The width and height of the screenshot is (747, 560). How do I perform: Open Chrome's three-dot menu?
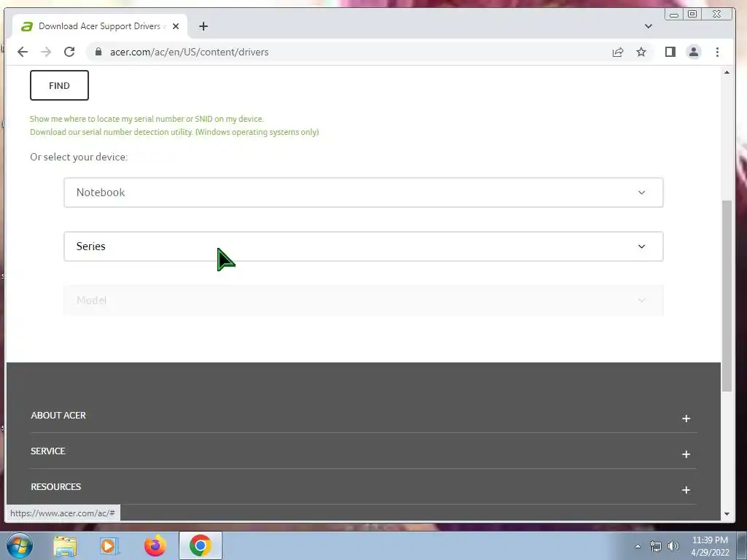click(x=718, y=52)
